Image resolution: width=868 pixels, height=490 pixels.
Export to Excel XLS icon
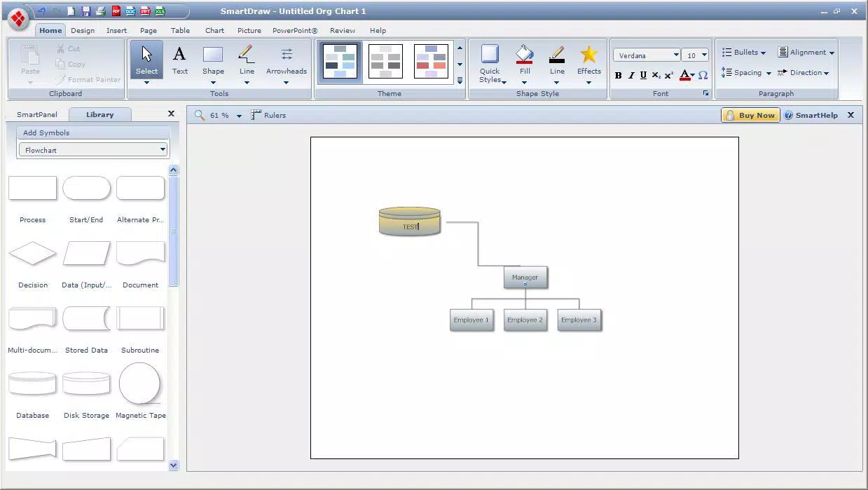click(160, 11)
